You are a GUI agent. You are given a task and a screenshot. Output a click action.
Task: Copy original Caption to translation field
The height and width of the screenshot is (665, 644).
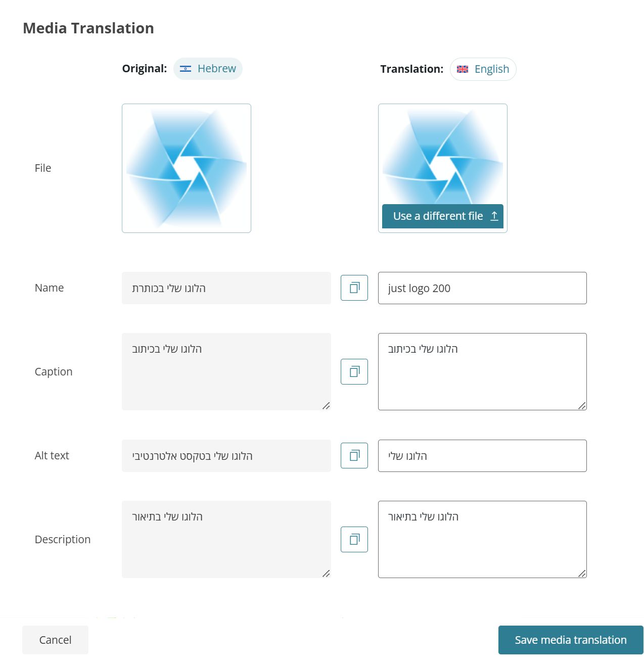coord(354,372)
